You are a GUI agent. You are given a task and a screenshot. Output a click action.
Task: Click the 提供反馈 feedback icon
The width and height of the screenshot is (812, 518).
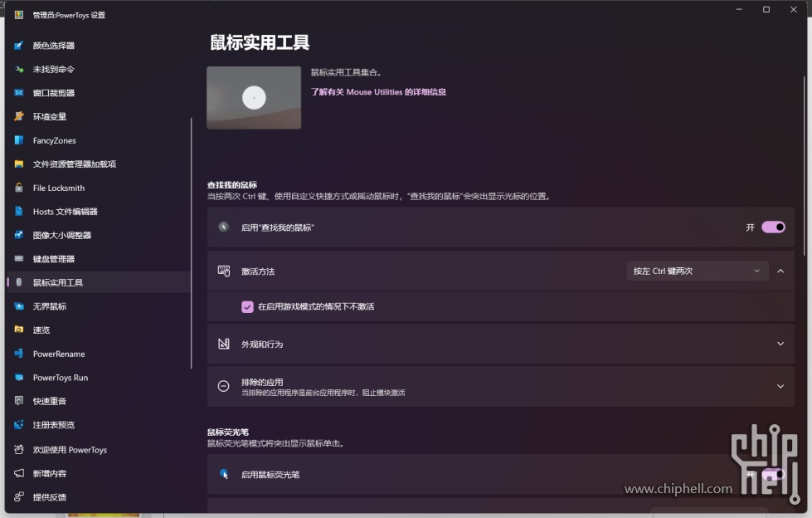point(18,496)
